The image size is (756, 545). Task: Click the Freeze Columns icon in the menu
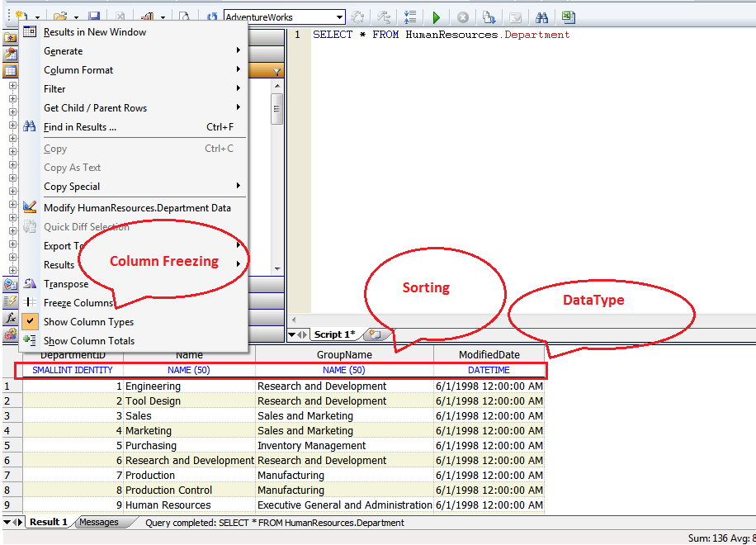click(x=29, y=302)
